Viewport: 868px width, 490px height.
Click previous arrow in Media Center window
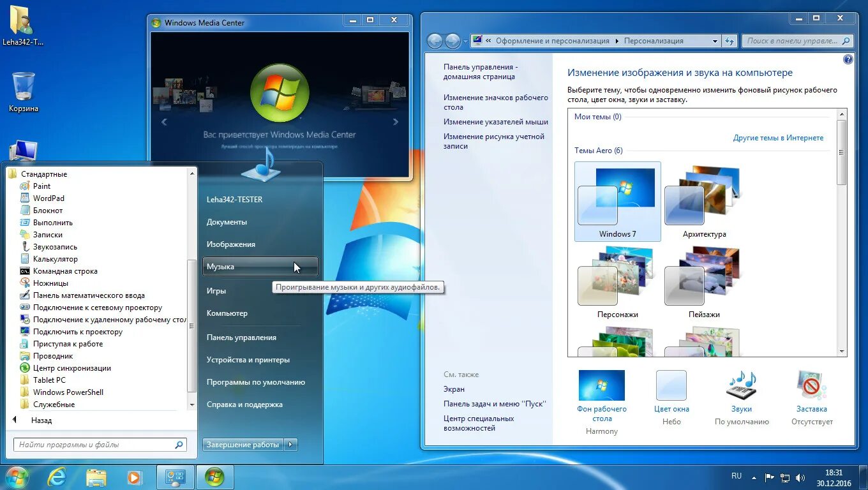164,122
